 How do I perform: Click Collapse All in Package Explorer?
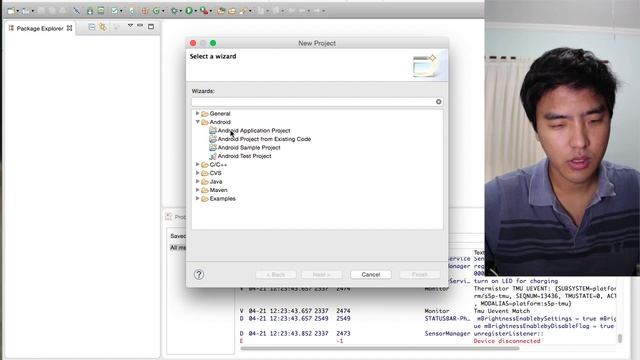pos(92,27)
